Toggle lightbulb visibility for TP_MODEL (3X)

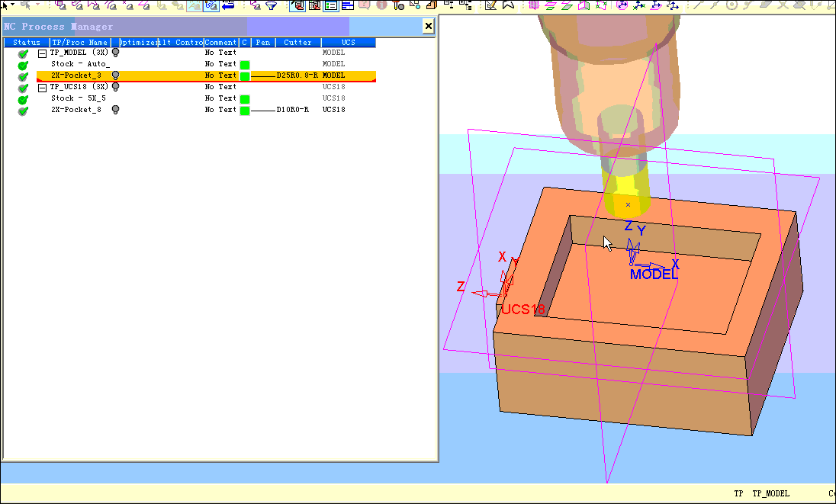coord(115,53)
